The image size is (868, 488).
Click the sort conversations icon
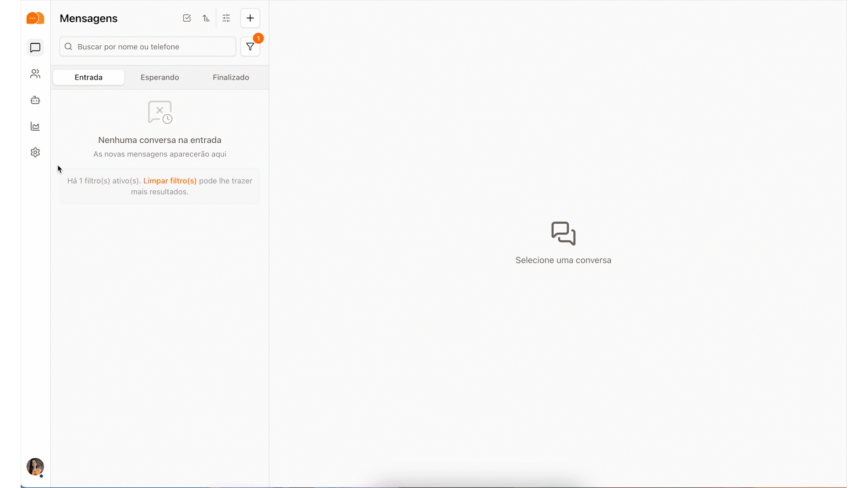click(207, 18)
